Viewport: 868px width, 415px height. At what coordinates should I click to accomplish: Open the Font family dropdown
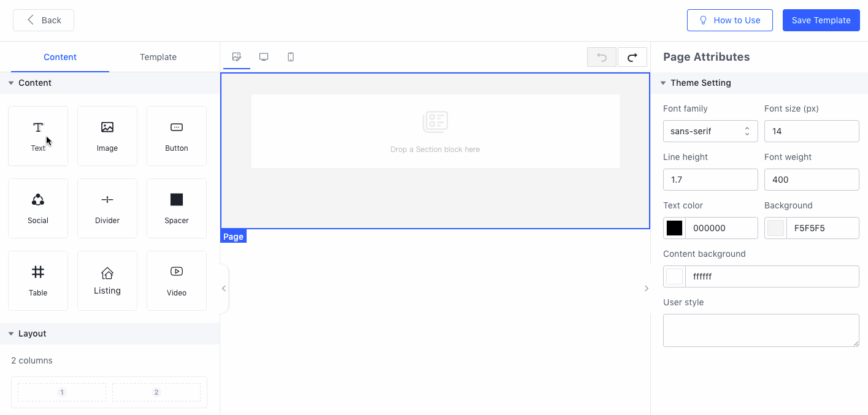(710, 131)
